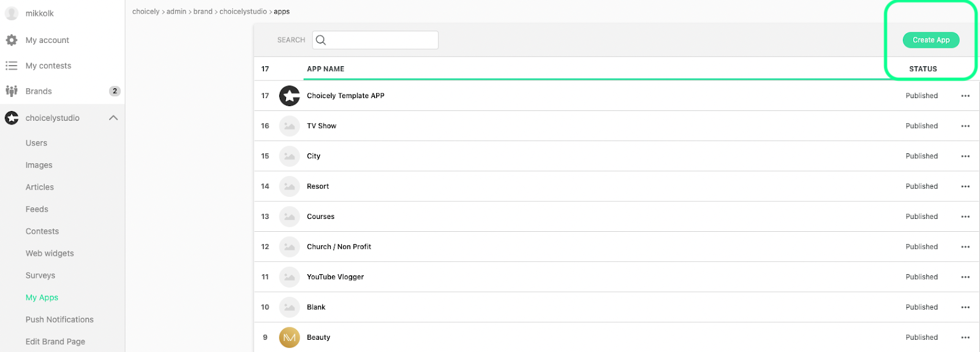Click Published status of Courses row

tap(922, 216)
